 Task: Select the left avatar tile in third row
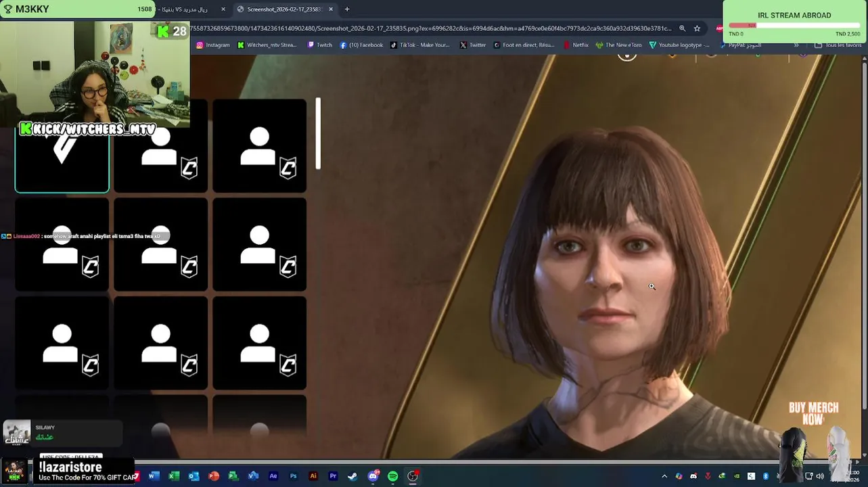[x=62, y=343]
